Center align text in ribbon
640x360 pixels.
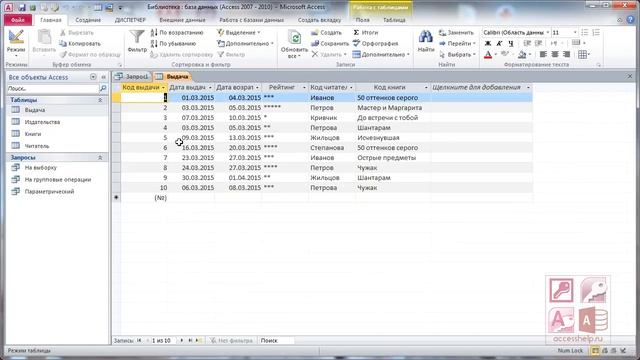[555, 54]
